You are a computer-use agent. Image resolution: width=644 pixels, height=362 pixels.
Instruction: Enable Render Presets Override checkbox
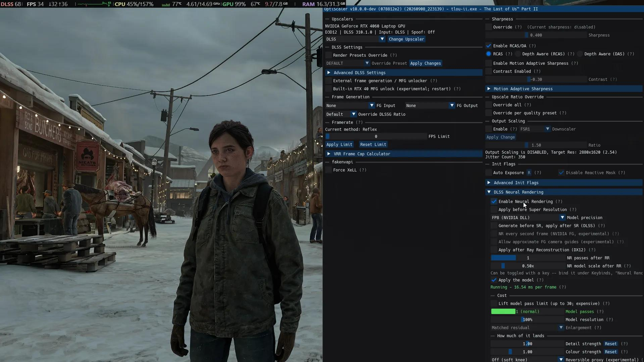pyautogui.click(x=329, y=55)
